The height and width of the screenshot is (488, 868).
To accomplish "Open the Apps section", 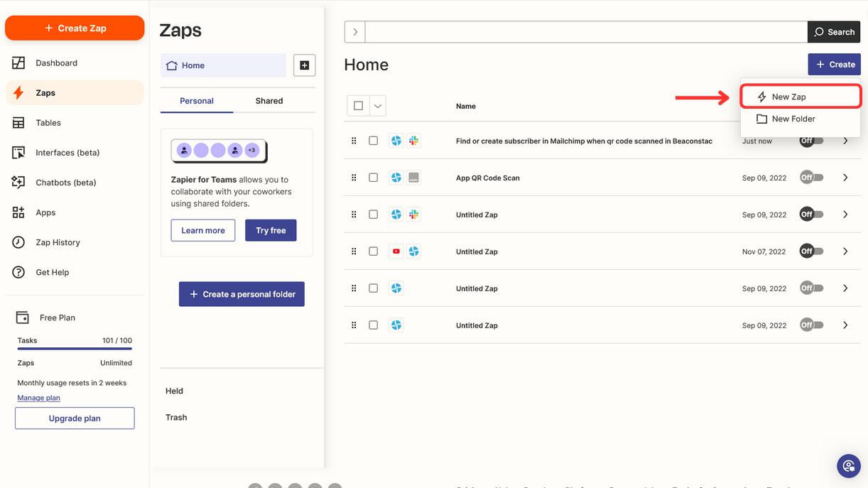I will [x=45, y=212].
